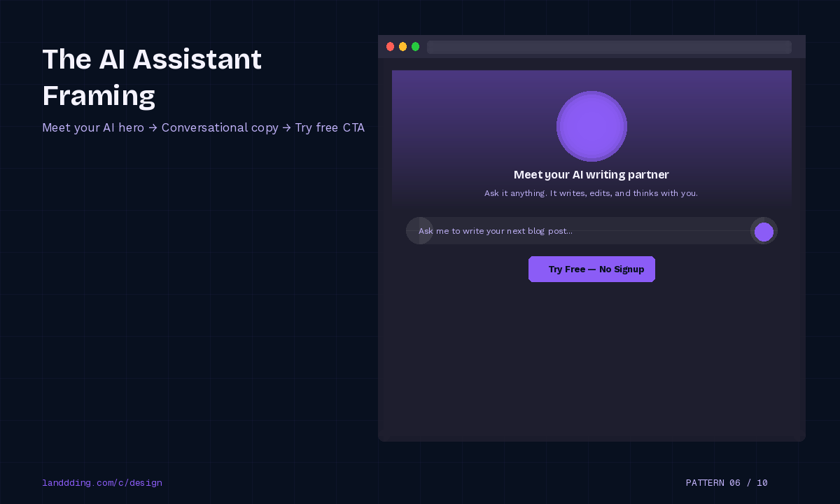Click the PATTERN 06 / 10 counter
The width and height of the screenshot is (840, 504).
[727, 482]
